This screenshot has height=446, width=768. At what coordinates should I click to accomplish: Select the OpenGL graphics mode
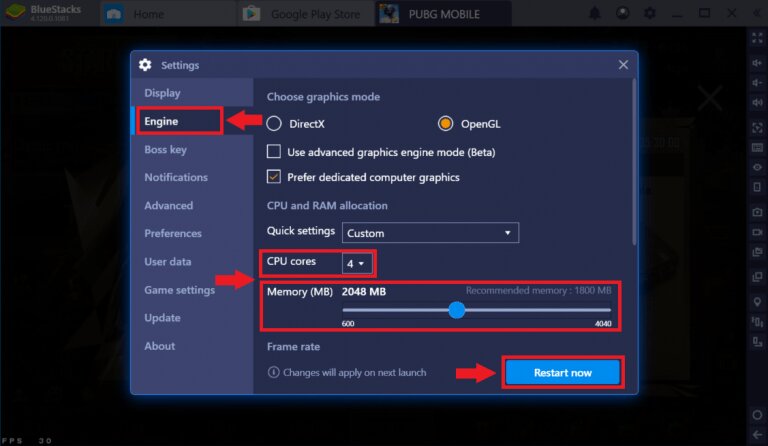[x=445, y=124]
